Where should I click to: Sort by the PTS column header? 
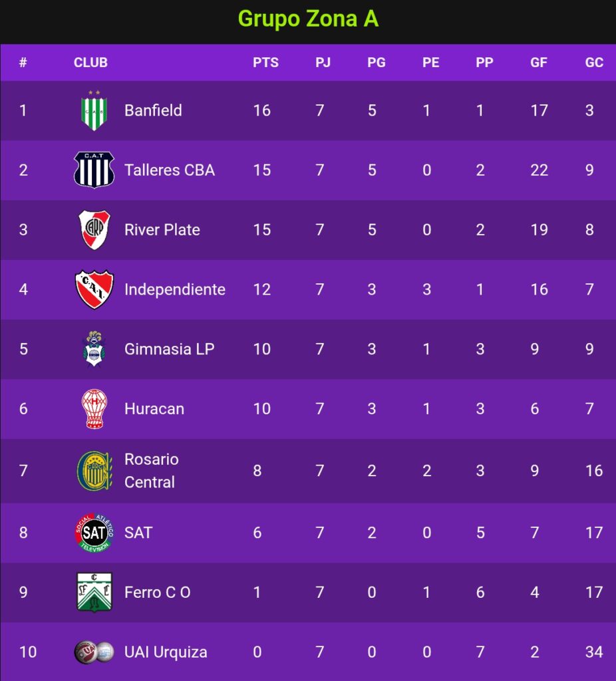[x=265, y=63]
